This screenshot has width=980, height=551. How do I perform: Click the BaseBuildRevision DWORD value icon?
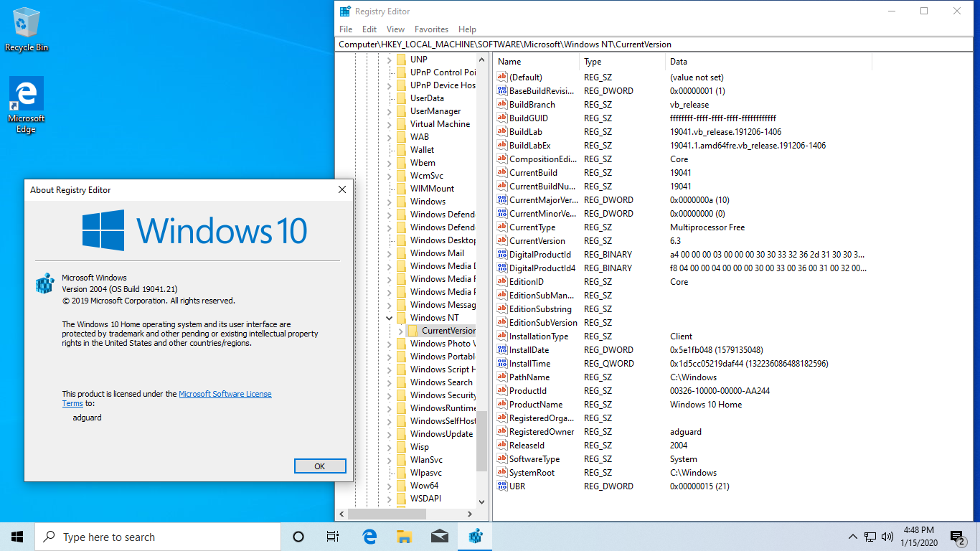[x=502, y=91]
